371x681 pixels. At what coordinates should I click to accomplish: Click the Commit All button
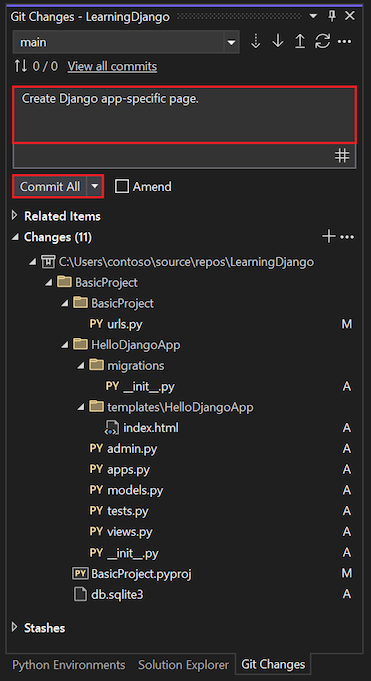(50, 187)
